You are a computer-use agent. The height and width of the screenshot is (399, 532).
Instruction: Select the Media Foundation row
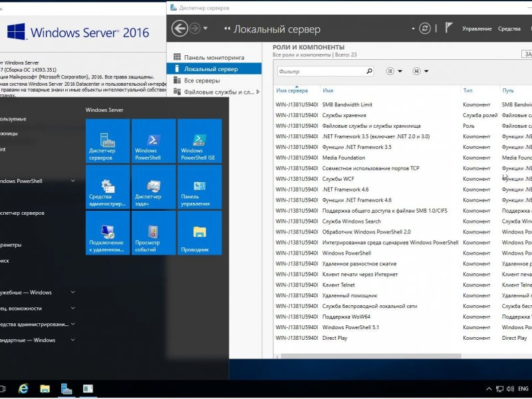click(404, 158)
